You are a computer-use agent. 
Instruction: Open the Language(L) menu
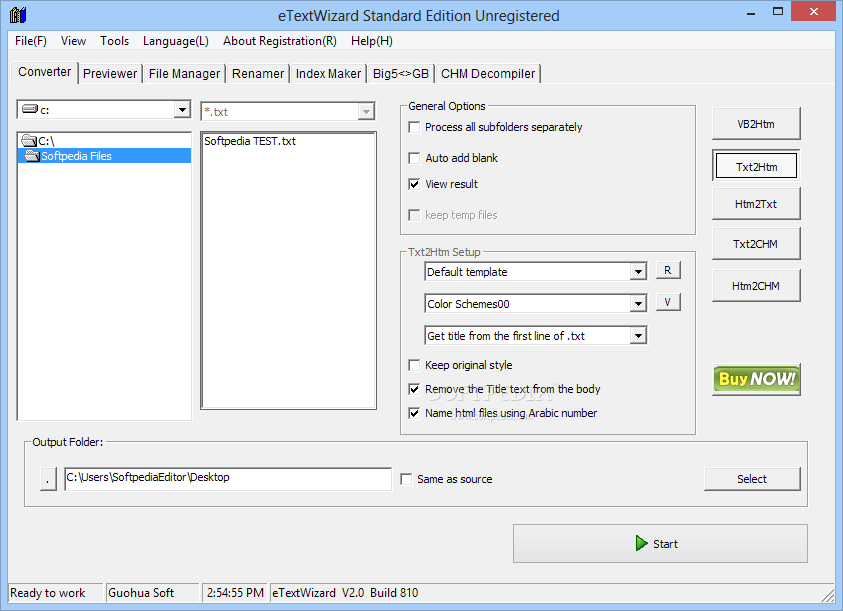176,41
